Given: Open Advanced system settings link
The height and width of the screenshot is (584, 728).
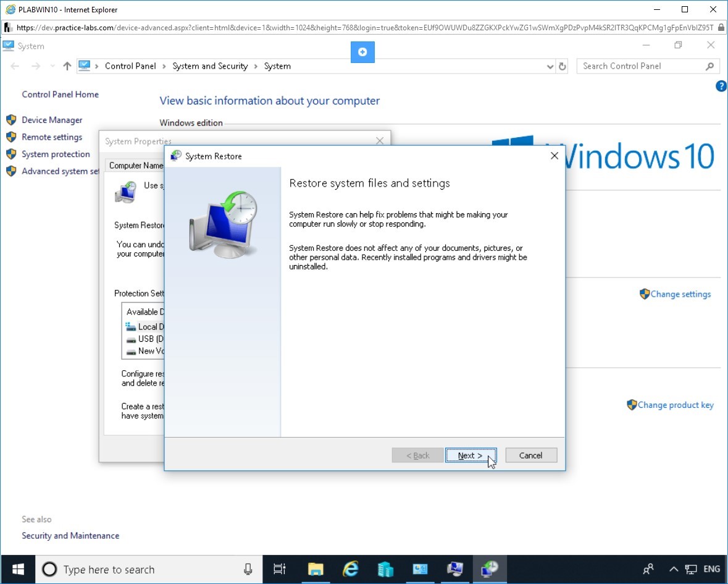Looking at the screenshot, I should point(61,171).
